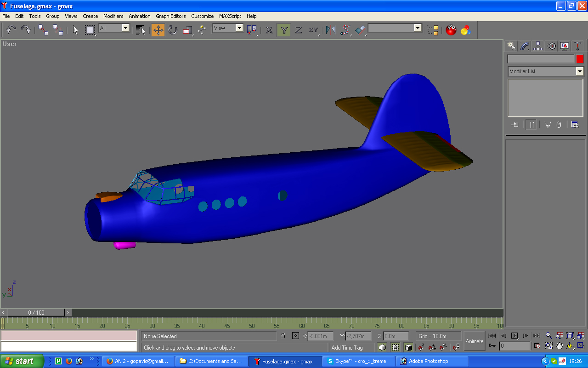Expand the Modifier List dropdown
This screenshot has width=588, height=368.
click(579, 71)
